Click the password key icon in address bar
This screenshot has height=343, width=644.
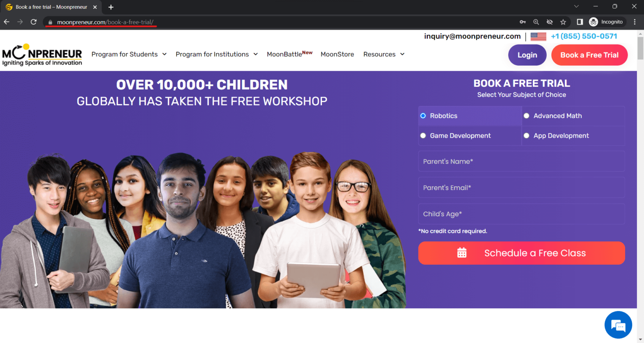[523, 22]
